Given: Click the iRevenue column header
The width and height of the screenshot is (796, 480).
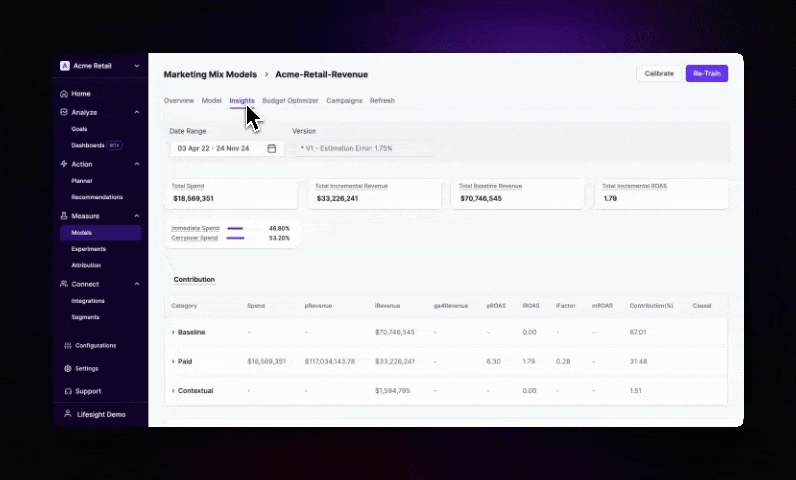Looking at the screenshot, I should (387, 306).
